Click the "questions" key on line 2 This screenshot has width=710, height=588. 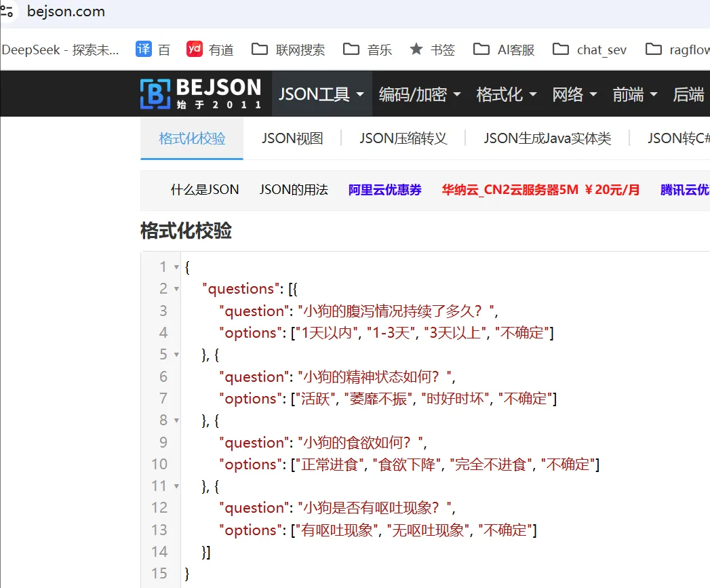[241, 289]
